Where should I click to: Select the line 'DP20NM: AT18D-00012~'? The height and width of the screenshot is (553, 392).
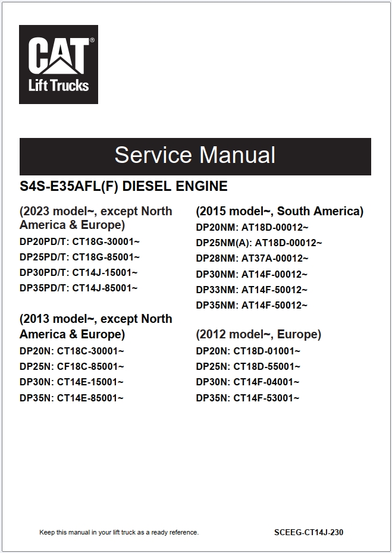(252, 228)
